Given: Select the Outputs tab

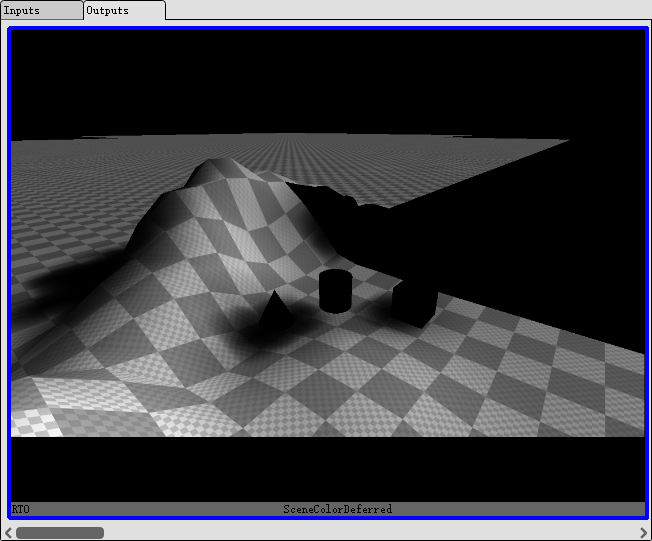Looking at the screenshot, I should (x=124, y=10).
